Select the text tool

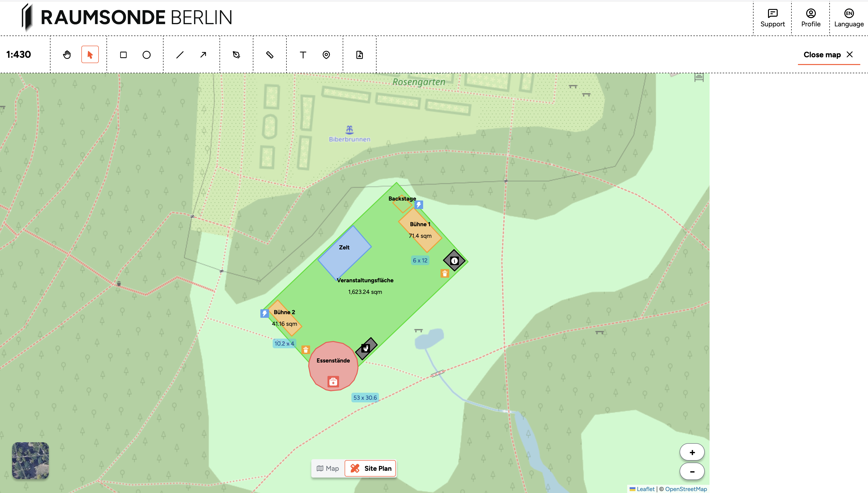click(303, 55)
